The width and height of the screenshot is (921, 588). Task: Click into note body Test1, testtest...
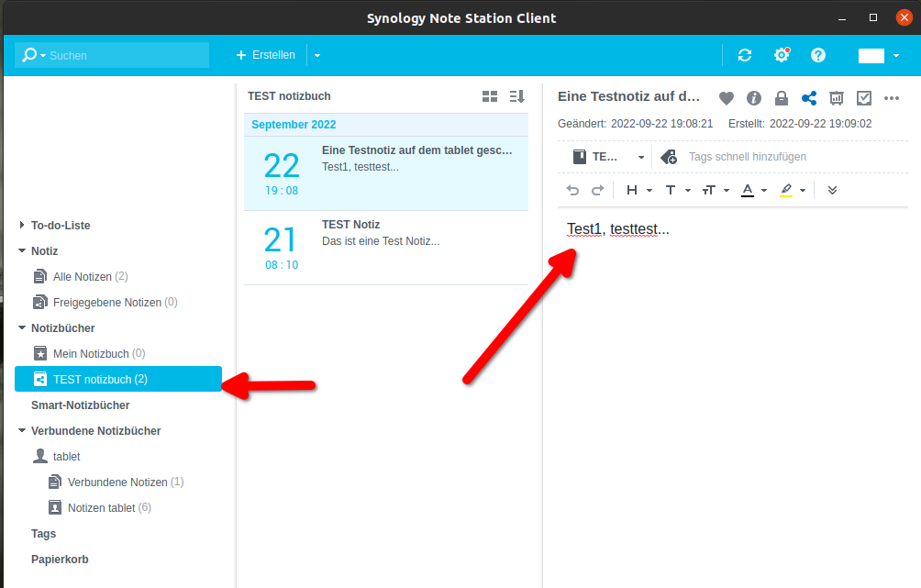click(618, 229)
